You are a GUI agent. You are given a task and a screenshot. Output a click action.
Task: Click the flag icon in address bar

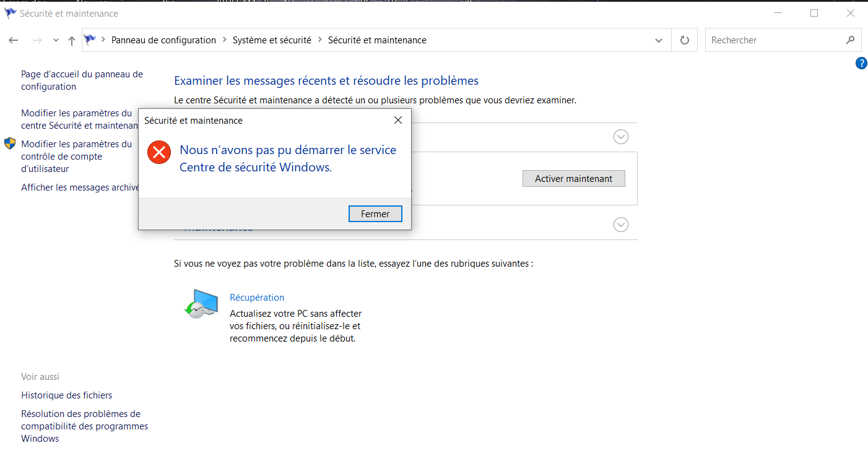[90, 40]
